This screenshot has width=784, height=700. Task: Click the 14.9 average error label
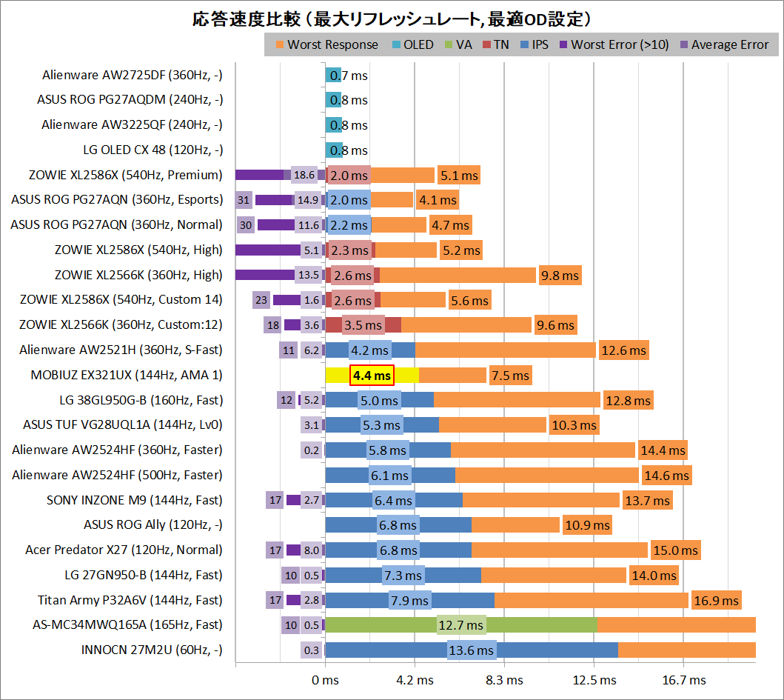308,200
